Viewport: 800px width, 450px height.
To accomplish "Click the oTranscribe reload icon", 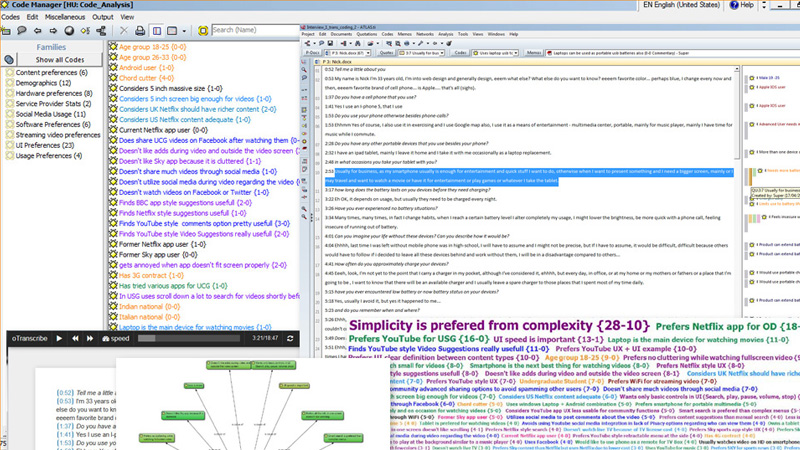I will (x=290, y=338).
